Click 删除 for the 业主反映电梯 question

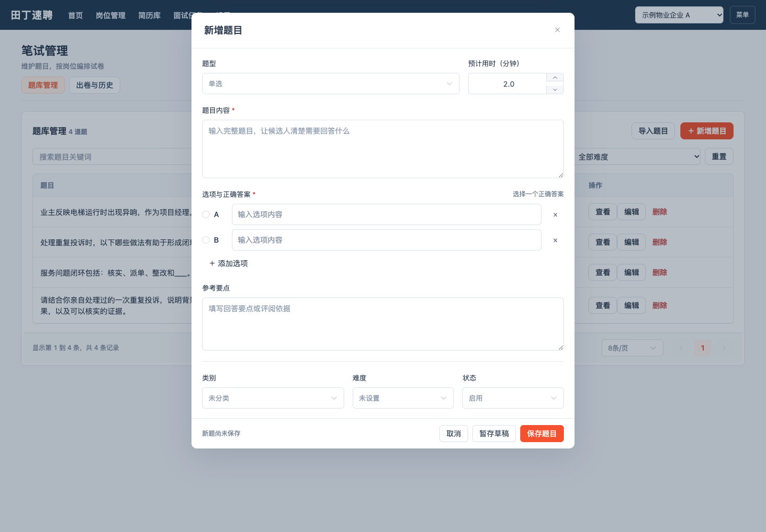point(660,212)
